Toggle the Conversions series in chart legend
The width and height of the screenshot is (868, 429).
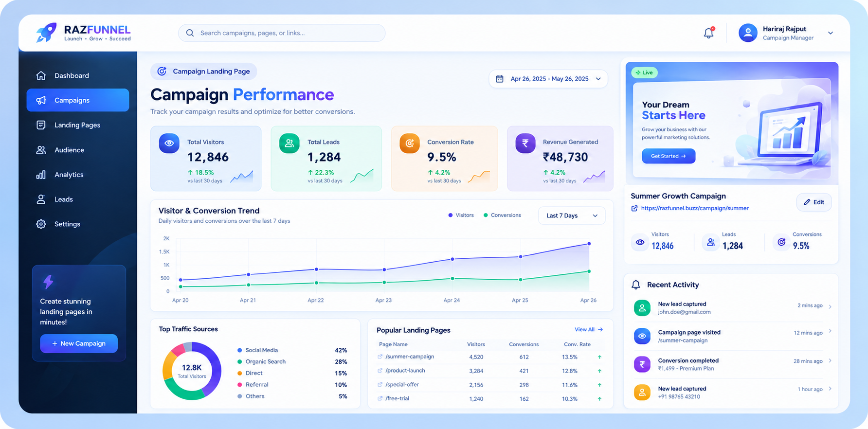click(502, 215)
